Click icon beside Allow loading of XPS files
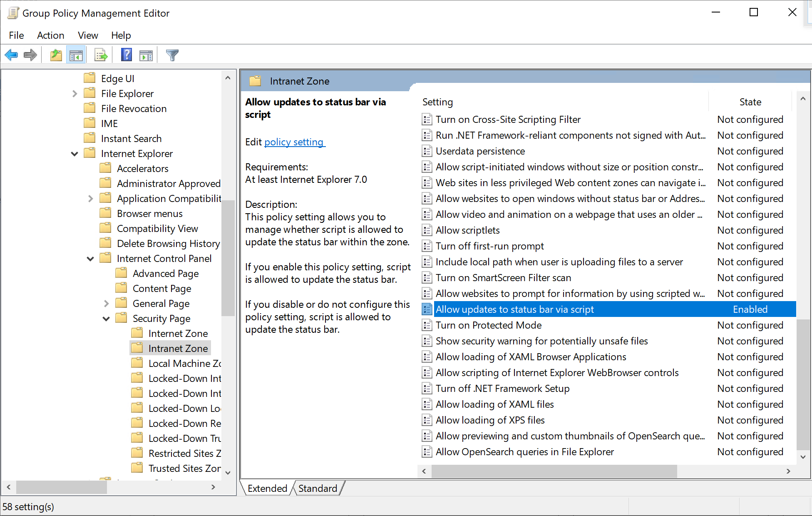The height and width of the screenshot is (516, 812). (x=427, y=420)
